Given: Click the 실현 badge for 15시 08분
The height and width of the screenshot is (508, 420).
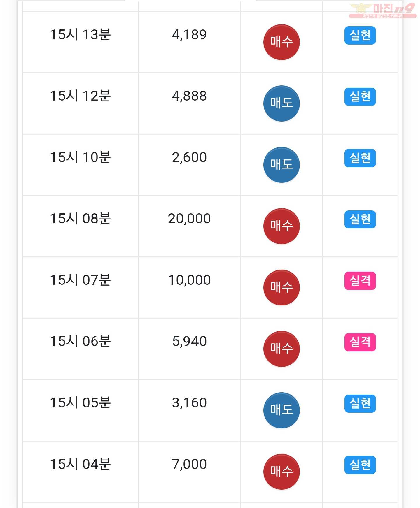Looking at the screenshot, I should [x=360, y=219].
